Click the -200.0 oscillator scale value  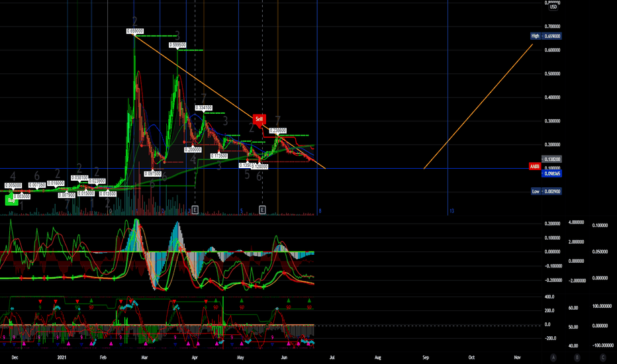coord(549,338)
